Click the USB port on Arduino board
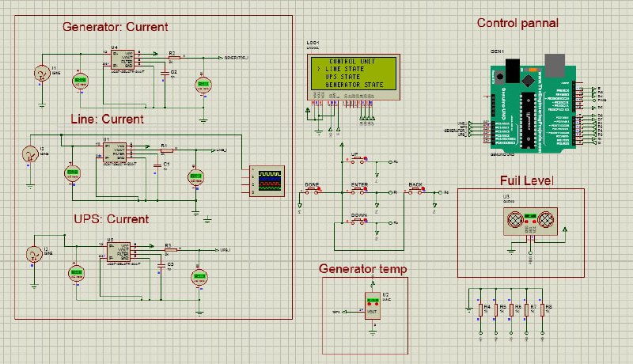 pos(555,66)
